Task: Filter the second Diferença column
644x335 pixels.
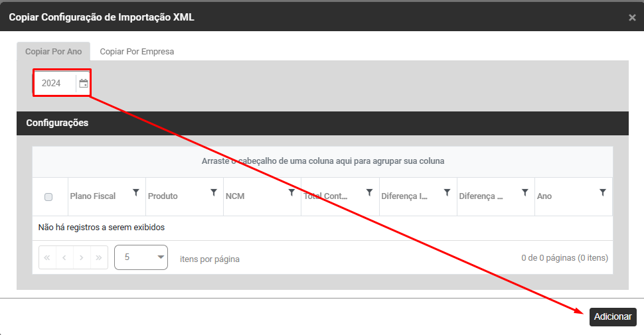Action: [x=524, y=192]
